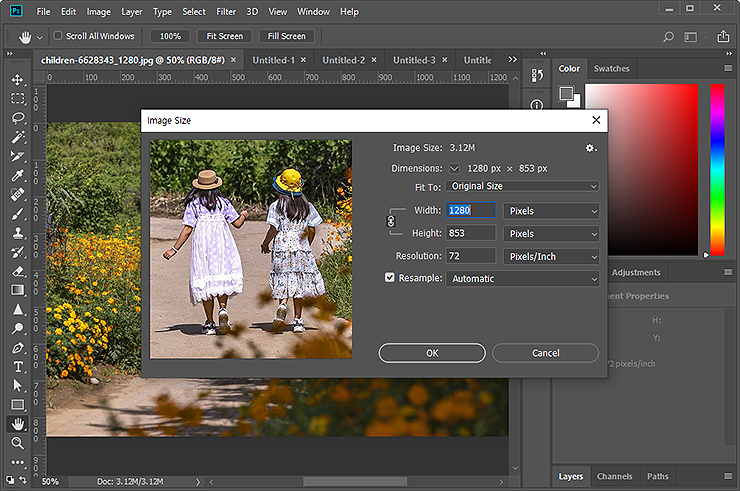Select the Eraser tool
This screenshot has width=740, height=491.
(18, 271)
